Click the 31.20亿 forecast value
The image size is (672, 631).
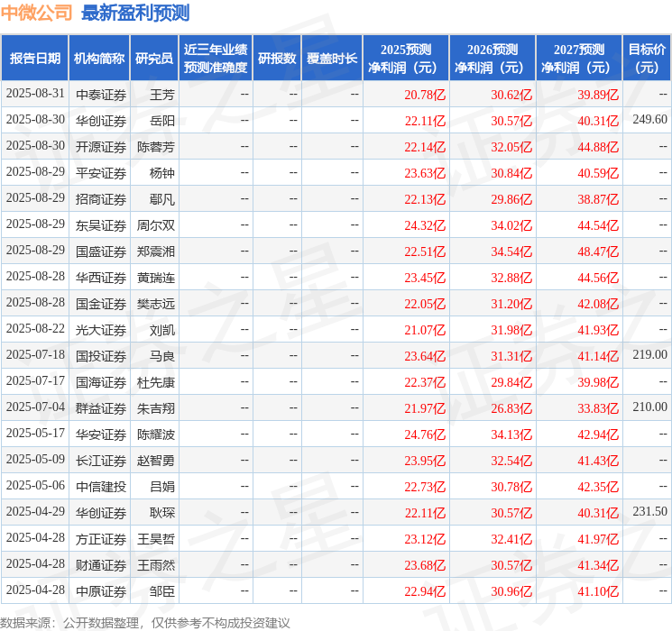point(511,304)
